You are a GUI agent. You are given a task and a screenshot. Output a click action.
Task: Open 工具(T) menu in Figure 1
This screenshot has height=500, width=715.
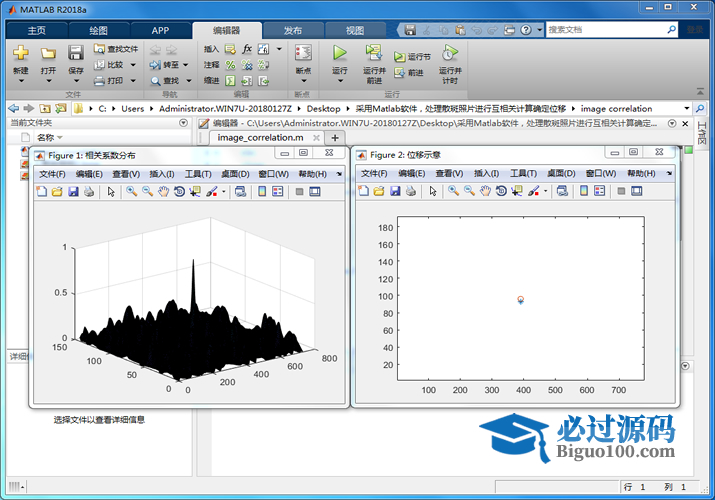click(198, 173)
